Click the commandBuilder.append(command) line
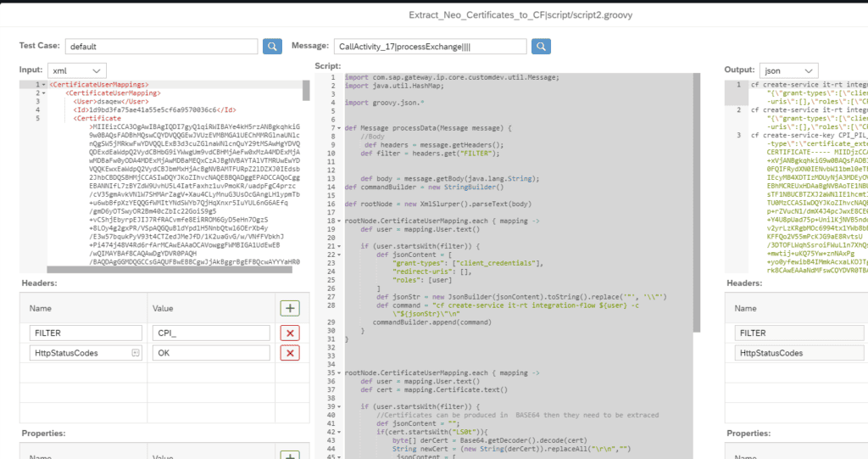The height and width of the screenshot is (459, 868). (431, 322)
